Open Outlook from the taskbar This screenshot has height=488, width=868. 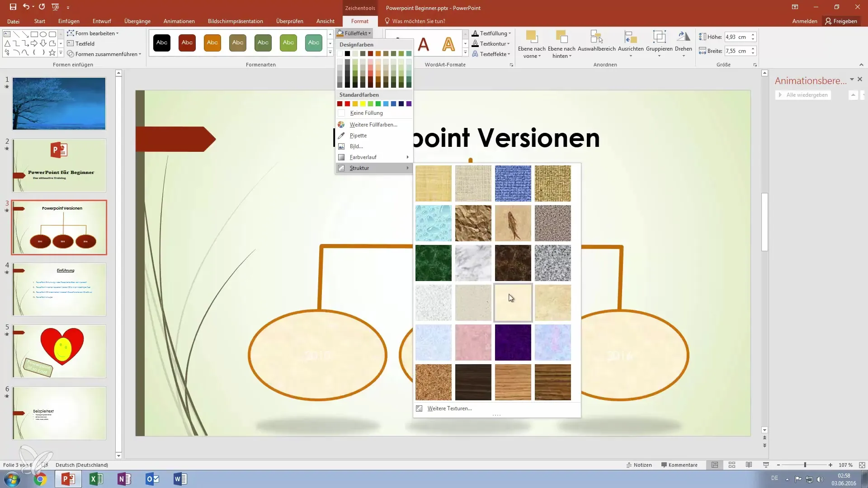152,479
